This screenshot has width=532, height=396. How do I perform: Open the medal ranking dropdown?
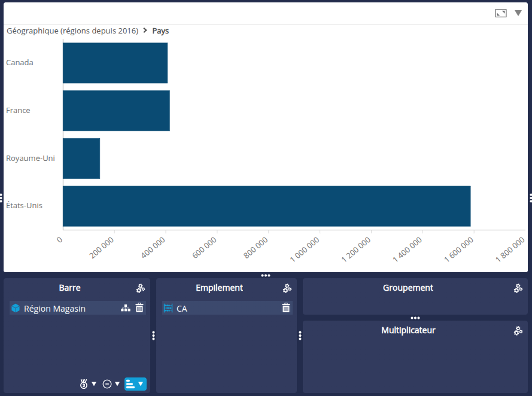coord(87,384)
